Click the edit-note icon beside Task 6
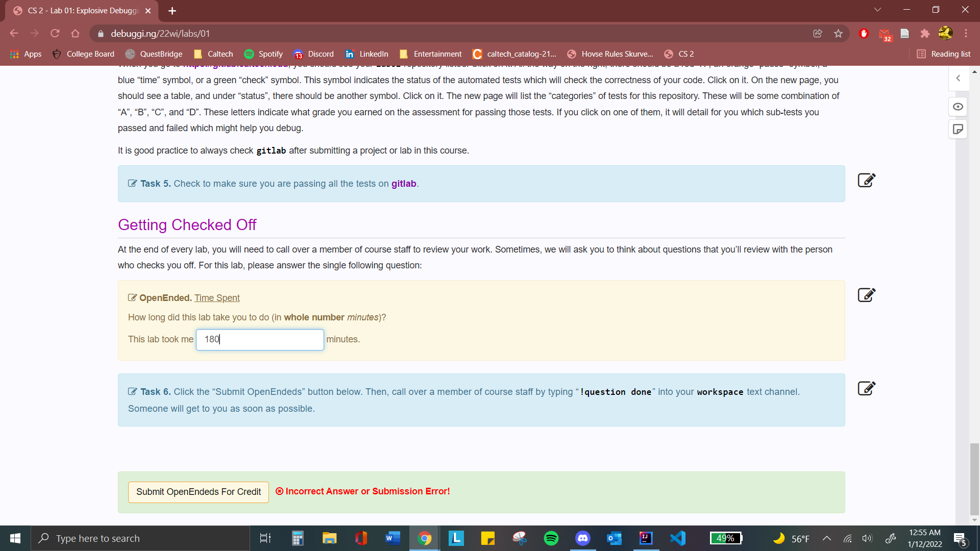 866,389
